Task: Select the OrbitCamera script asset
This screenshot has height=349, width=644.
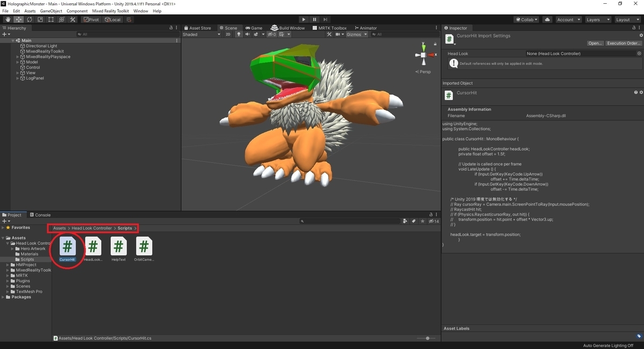Action: pyautogui.click(x=143, y=249)
